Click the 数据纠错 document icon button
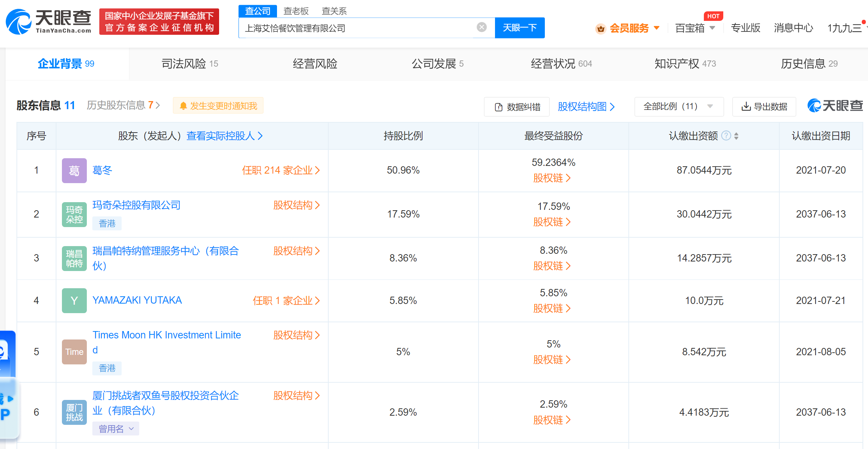Screen dimensions: 868x449 tap(517, 107)
